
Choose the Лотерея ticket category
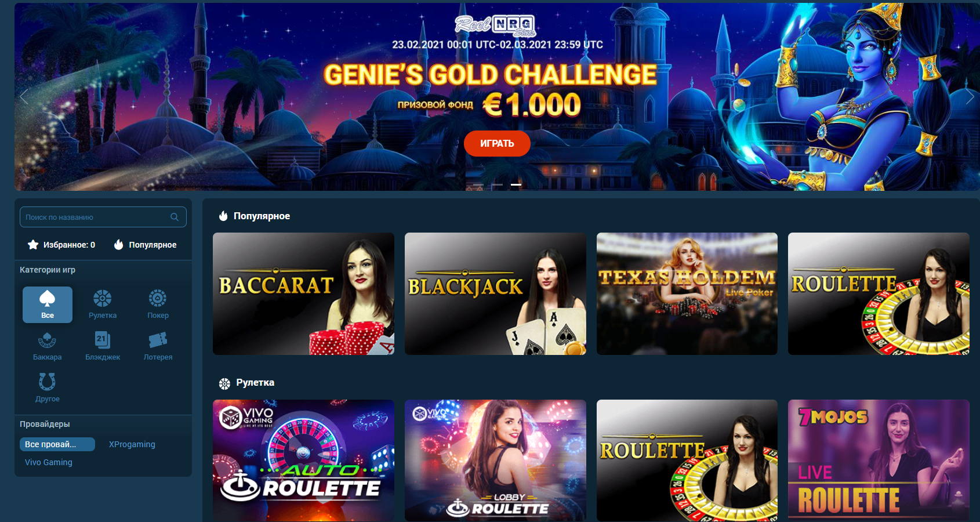click(158, 346)
